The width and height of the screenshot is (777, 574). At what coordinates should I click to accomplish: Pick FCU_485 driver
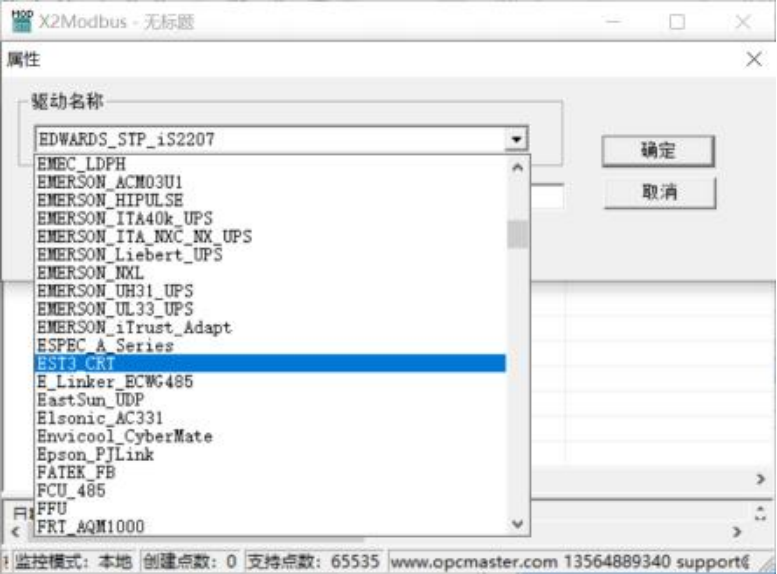(x=271, y=491)
